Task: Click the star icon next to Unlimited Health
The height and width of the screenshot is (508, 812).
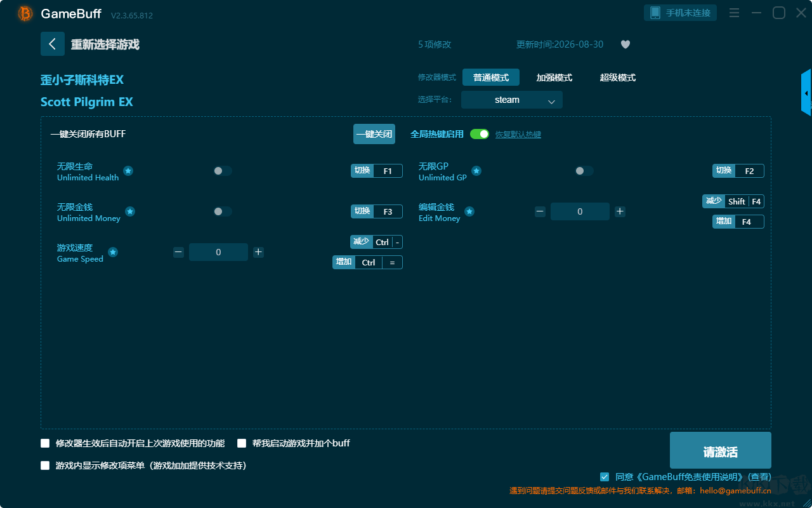Action: (128, 171)
